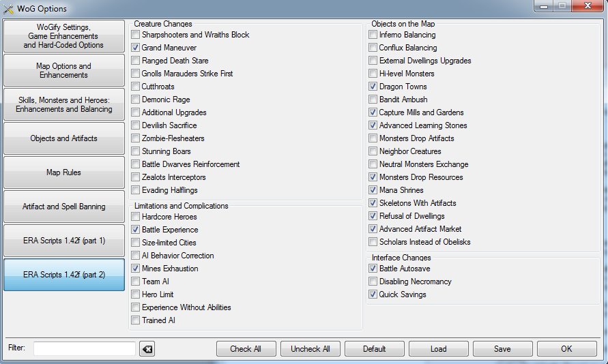Image resolution: width=608 pixels, height=364 pixels.
Task: Select the Map Rules tab
Action: coord(64,172)
